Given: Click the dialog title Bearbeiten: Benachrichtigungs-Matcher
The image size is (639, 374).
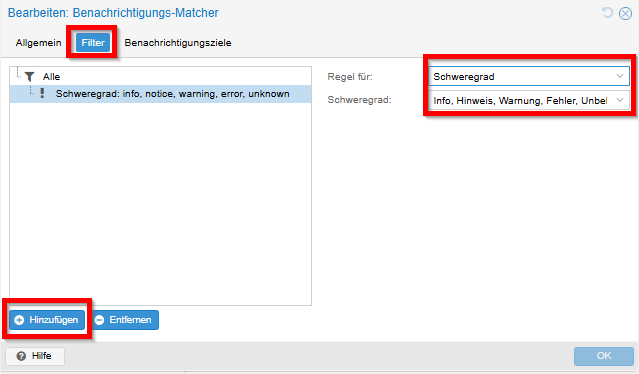Looking at the screenshot, I should coord(113,13).
